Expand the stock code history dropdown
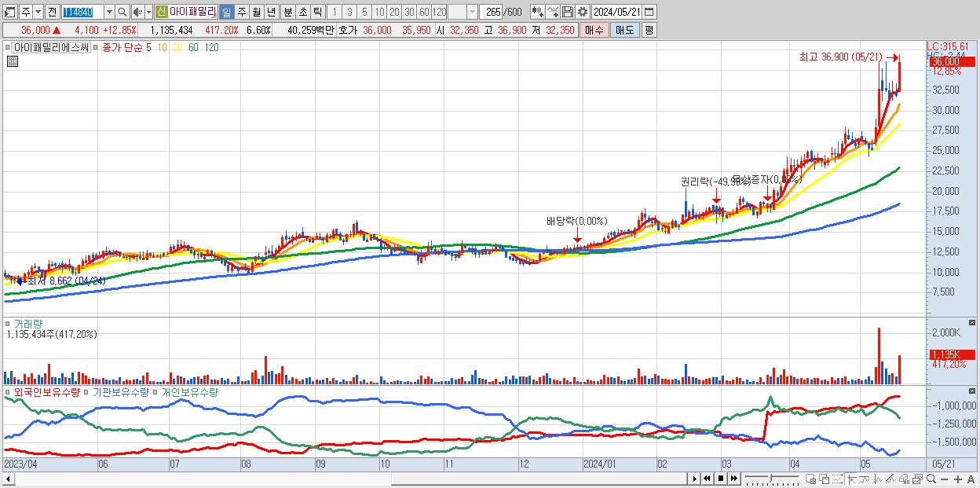This screenshot has height=488, width=980. pos(109,12)
